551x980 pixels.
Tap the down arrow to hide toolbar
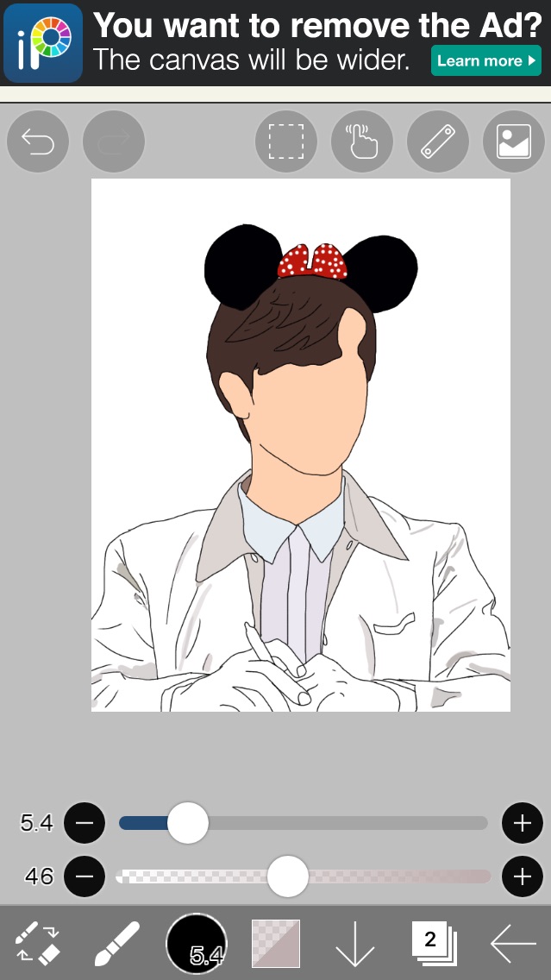pyautogui.click(x=355, y=943)
